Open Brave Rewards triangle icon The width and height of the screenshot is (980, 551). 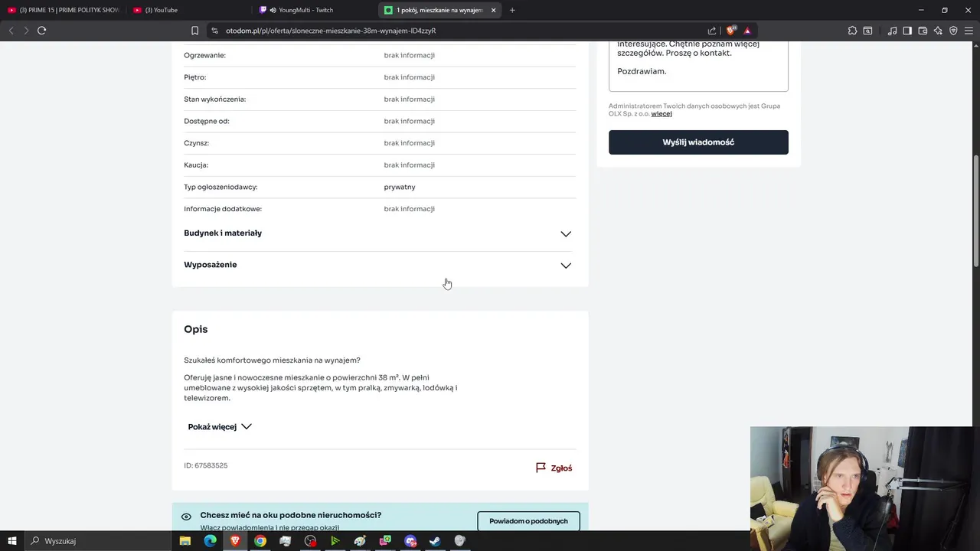coord(747,31)
